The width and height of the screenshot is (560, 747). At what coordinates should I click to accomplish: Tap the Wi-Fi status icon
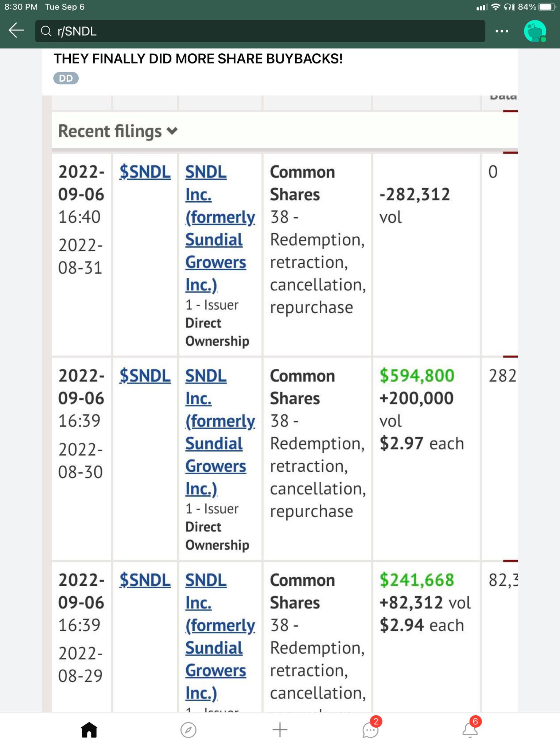495,7
